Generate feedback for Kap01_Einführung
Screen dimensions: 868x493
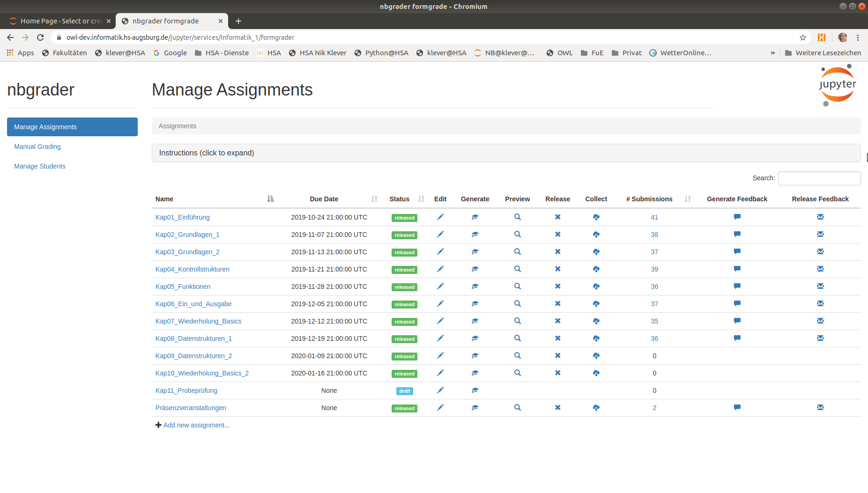coord(737,217)
